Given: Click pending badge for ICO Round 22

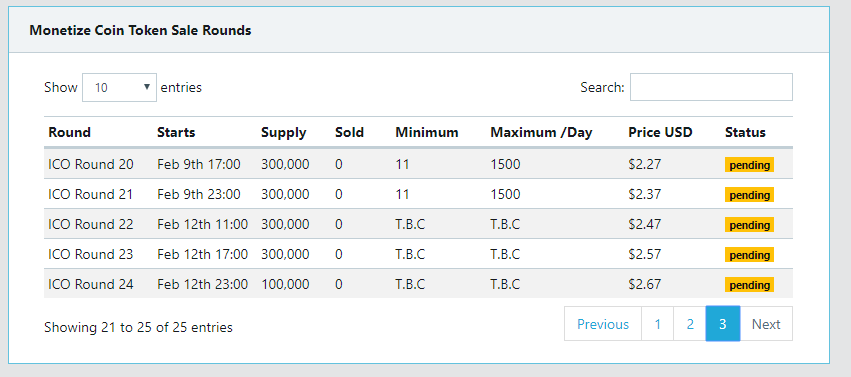Looking at the screenshot, I should pos(750,225).
